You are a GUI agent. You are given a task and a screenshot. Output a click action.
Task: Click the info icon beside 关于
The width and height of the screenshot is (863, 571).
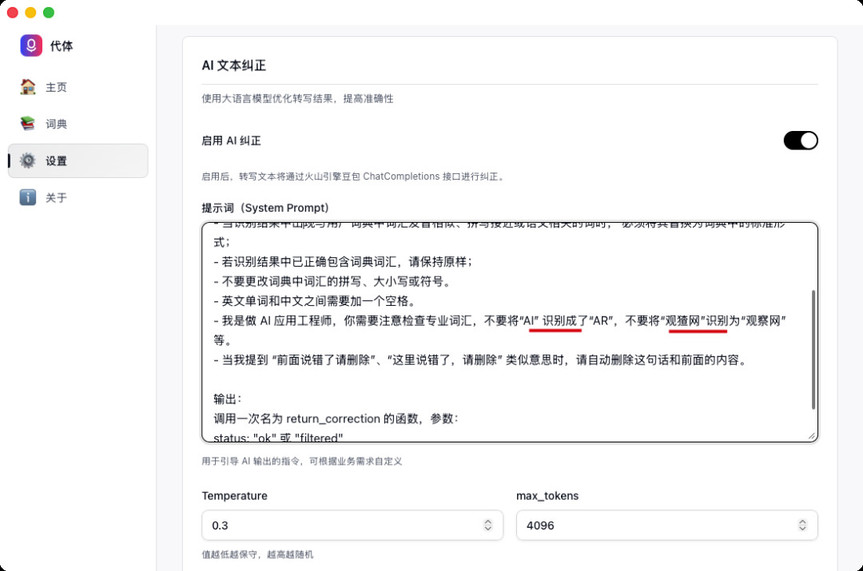pos(28,198)
